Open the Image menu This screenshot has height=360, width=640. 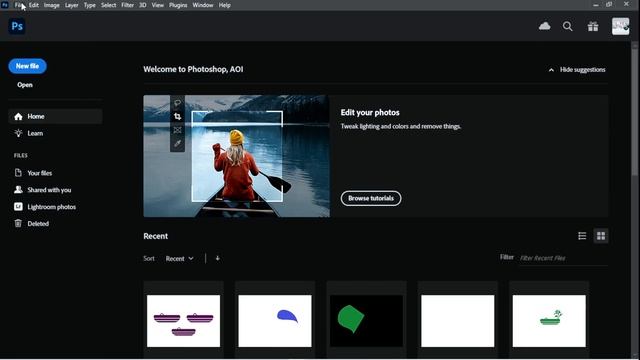pos(51,5)
